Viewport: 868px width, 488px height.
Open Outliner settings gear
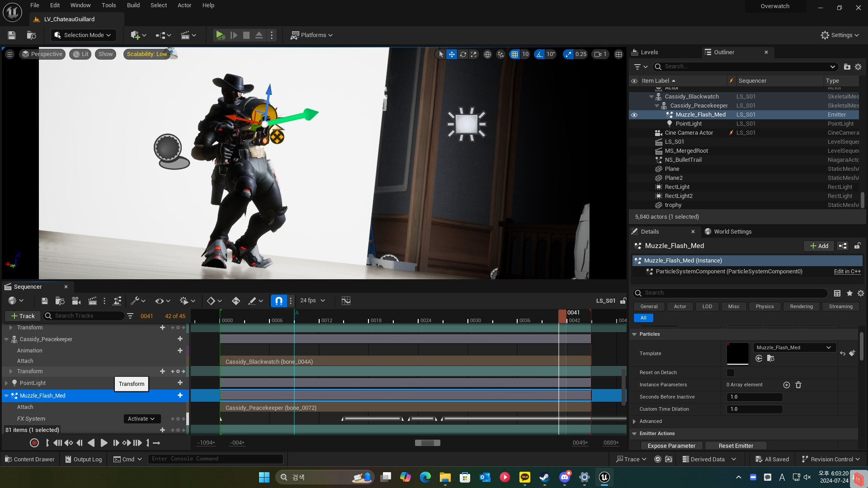858,67
